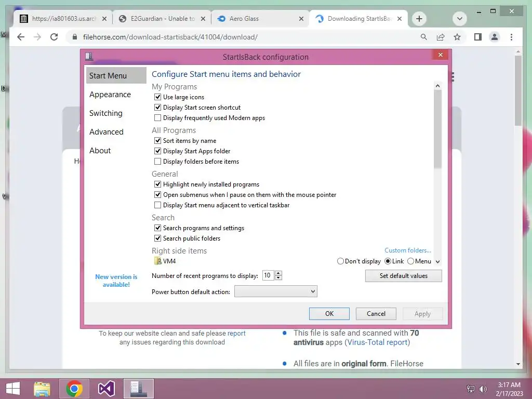Enable Start menu adjacent to vertical taskbar
This screenshot has width=532, height=399.
tap(157, 205)
